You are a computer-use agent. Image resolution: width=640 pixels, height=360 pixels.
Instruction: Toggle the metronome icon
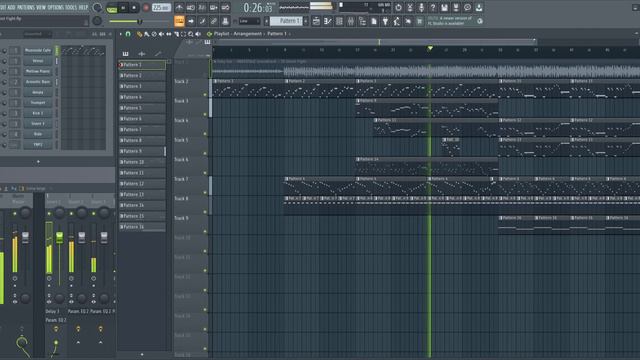pos(179,7)
